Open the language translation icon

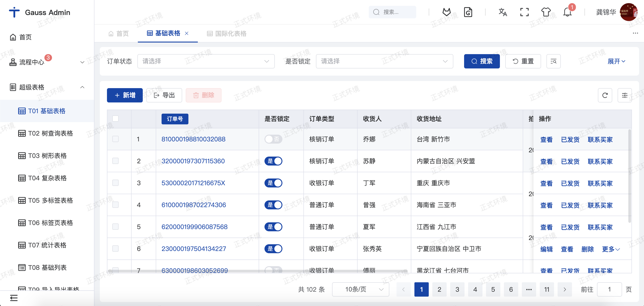(503, 12)
